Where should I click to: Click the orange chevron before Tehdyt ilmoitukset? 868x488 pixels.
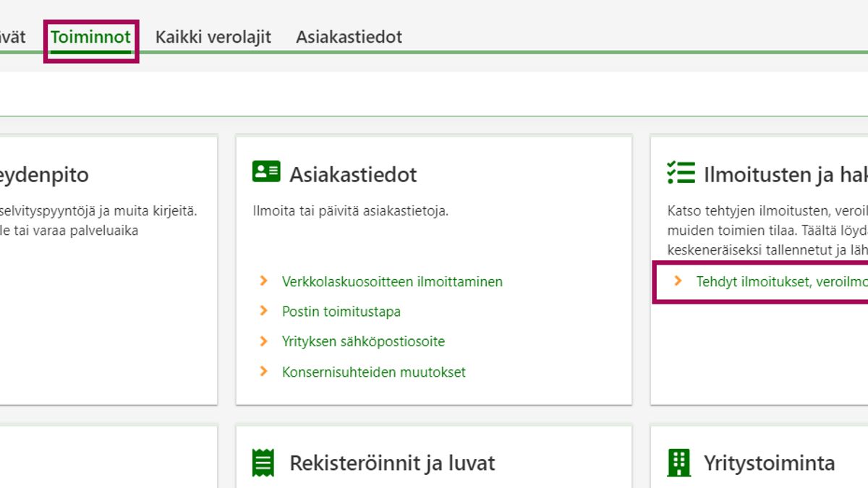coord(678,281)
